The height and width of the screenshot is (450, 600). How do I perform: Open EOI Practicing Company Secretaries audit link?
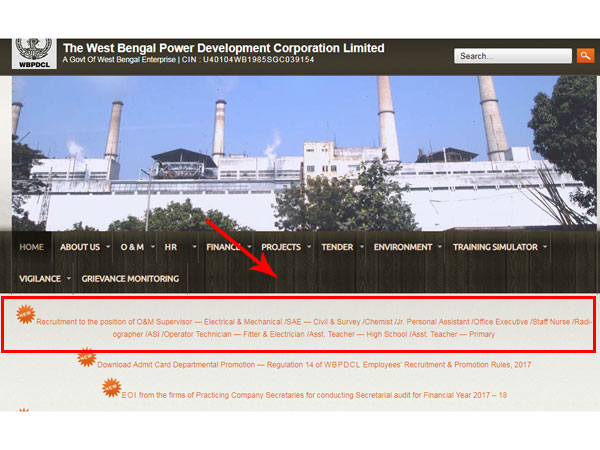(314, 395)
